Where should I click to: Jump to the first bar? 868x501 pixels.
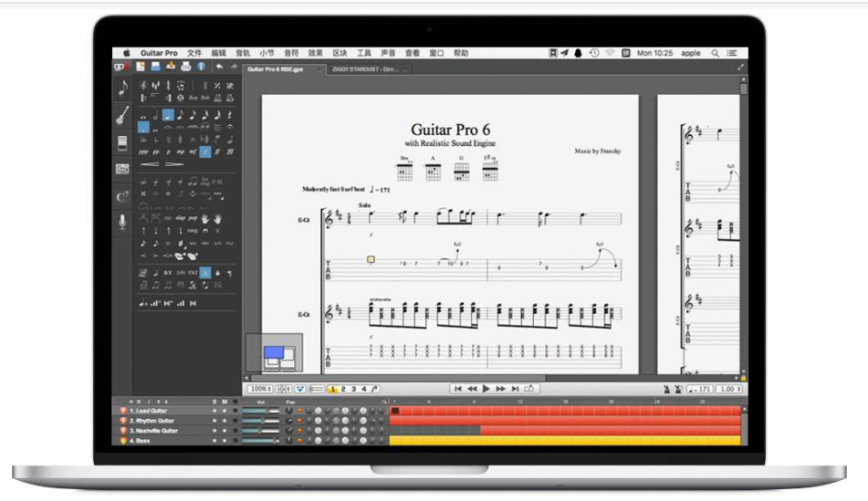pos(458,389)
